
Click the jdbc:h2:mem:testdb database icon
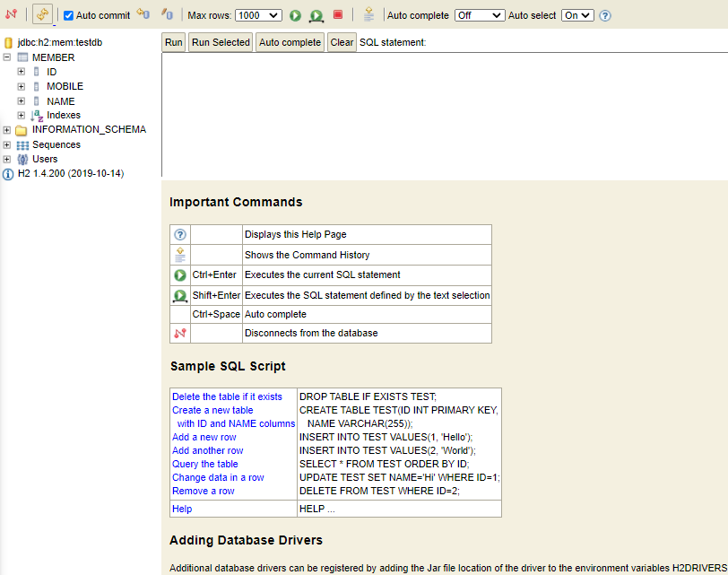pyautogui.click(x=8, y=43)
